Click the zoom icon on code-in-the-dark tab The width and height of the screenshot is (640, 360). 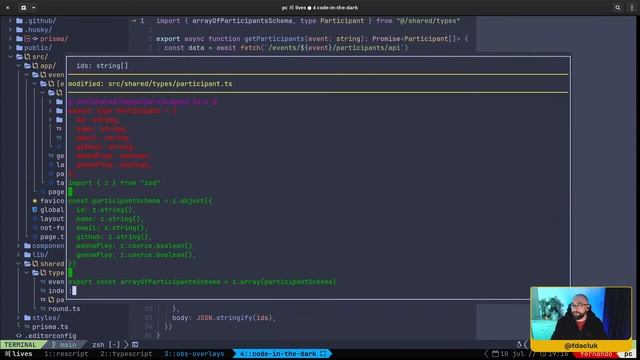323,354
